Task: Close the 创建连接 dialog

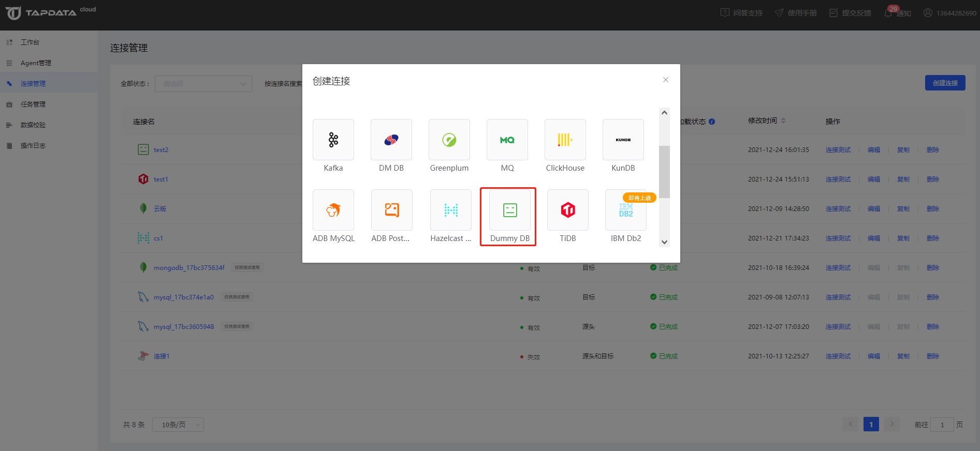Action: pyautogui.click(x=666, y=80)
